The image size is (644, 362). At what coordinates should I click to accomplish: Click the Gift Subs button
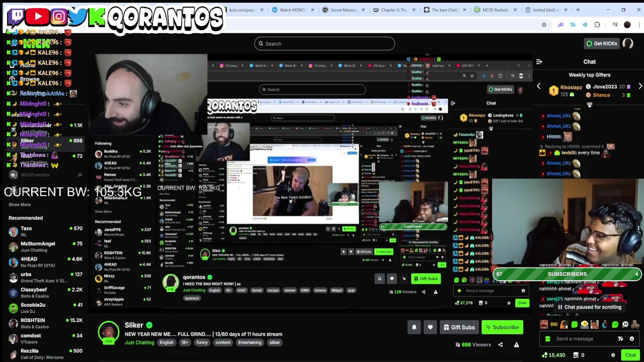pyautogui.click(x=459, y=327)
